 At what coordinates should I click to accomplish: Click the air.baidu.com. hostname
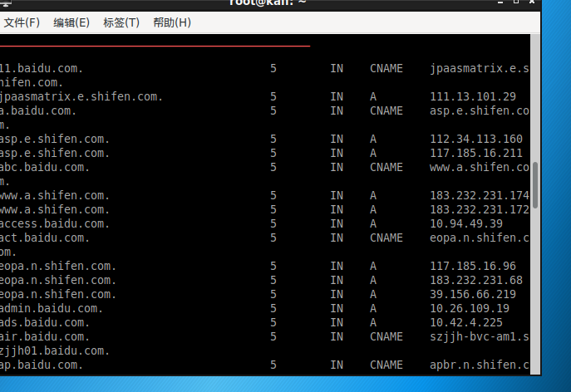pyautogui.click(x=45, y=336)
